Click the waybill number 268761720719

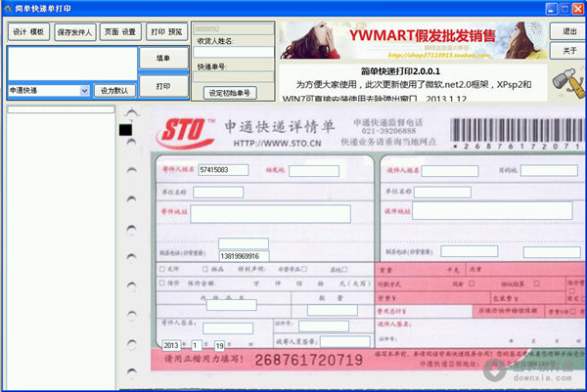tap(309, 360)
